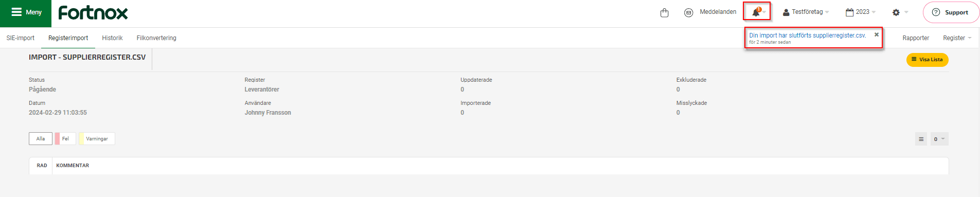
Task: Open the shopping bag icon
Action: (664, 12)
